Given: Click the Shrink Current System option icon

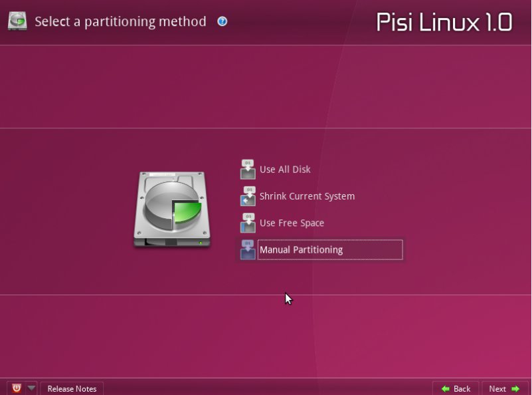Looking at the screenshot, I should click(x=248, y=196).
